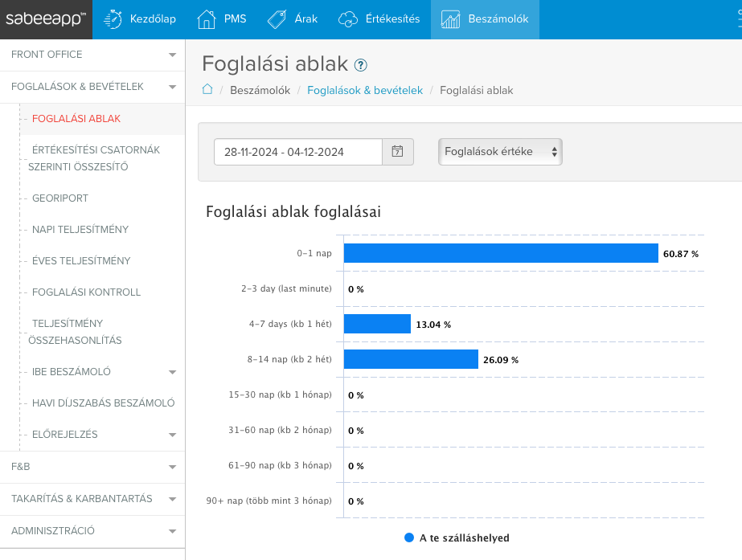Expand the FRONT OFFICE section arrow
Image resolution: width=742 pixels, height=560 pixels.
point(172,55)
